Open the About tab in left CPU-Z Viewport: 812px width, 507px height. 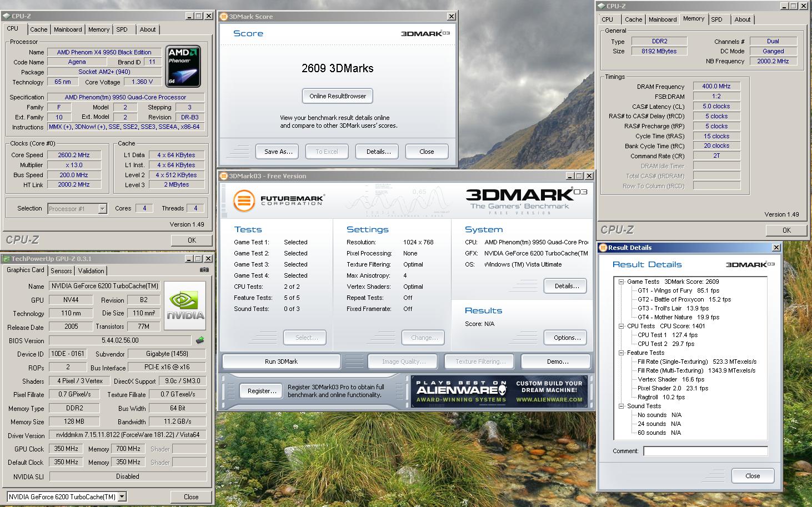pyautogui.click(x=147, y=29)
